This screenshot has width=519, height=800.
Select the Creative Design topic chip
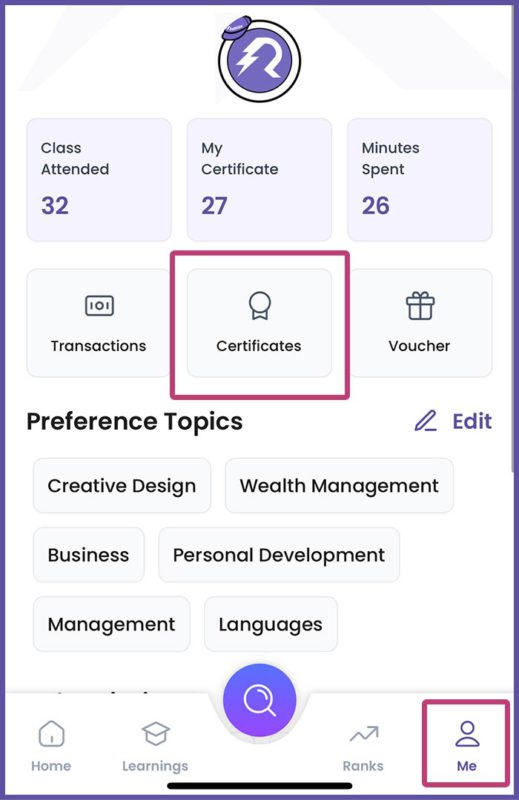click(x=122, y=485)
